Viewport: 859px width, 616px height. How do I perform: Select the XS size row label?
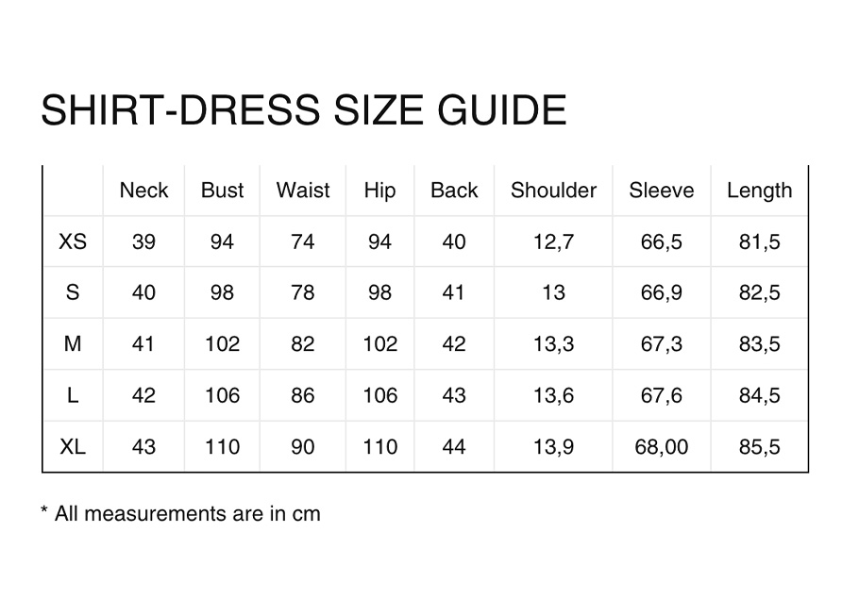pos(73,241)
